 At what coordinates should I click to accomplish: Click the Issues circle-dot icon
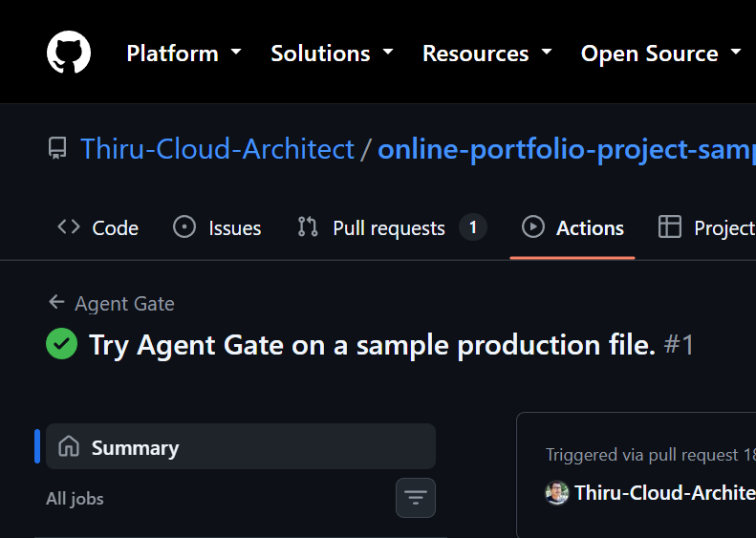point(184,226)
